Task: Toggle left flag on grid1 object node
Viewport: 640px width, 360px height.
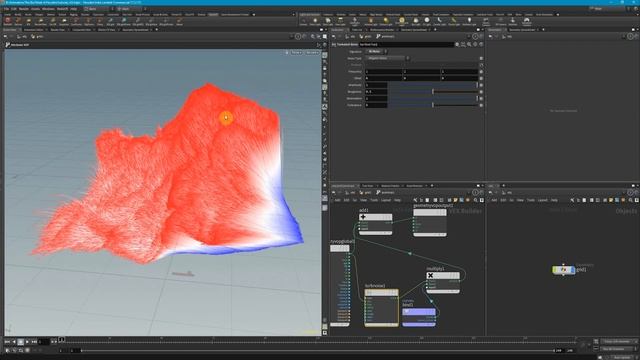Action: tap(554, 270)
